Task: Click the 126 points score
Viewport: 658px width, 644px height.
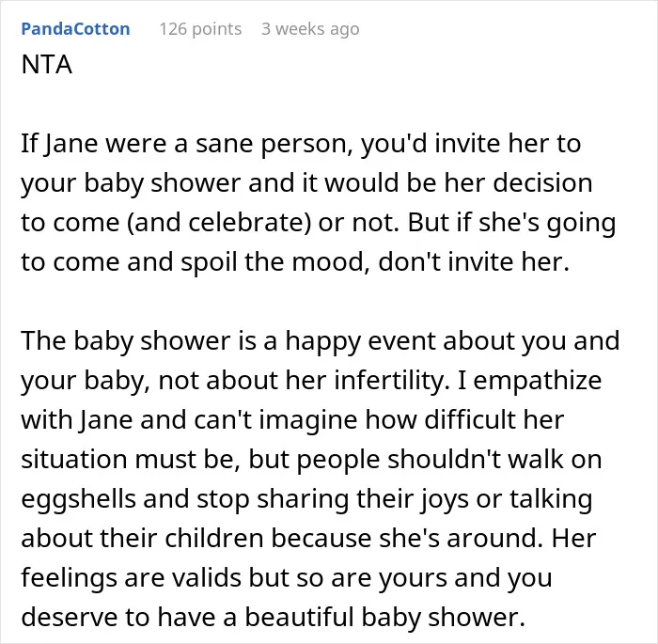Action: [x=200, y=29]
